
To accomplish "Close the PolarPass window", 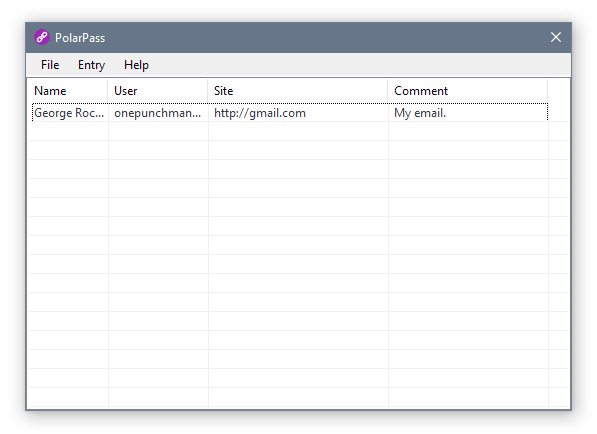I will 555,37.
